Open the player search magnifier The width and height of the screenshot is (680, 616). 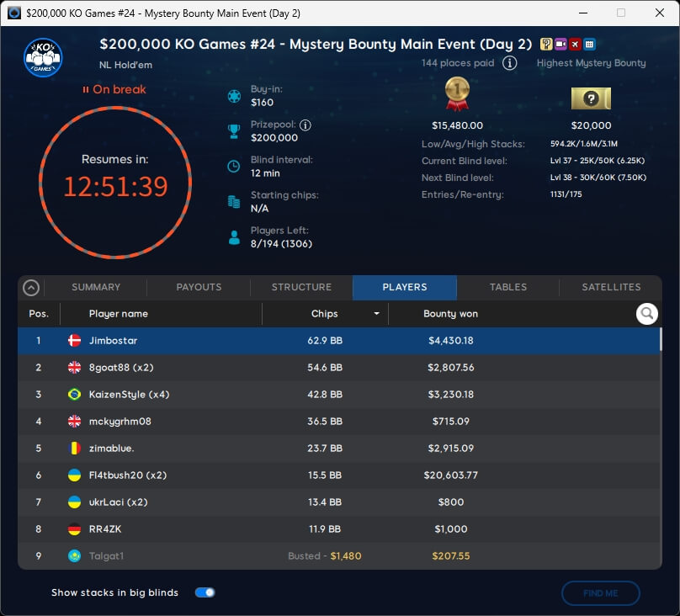(x=646, y=314)
